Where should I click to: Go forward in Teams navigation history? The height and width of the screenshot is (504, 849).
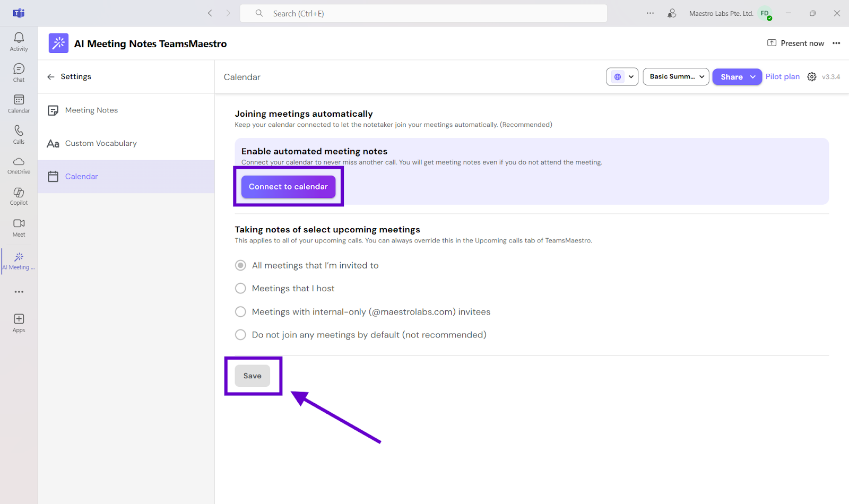click(x=228, y=13)
